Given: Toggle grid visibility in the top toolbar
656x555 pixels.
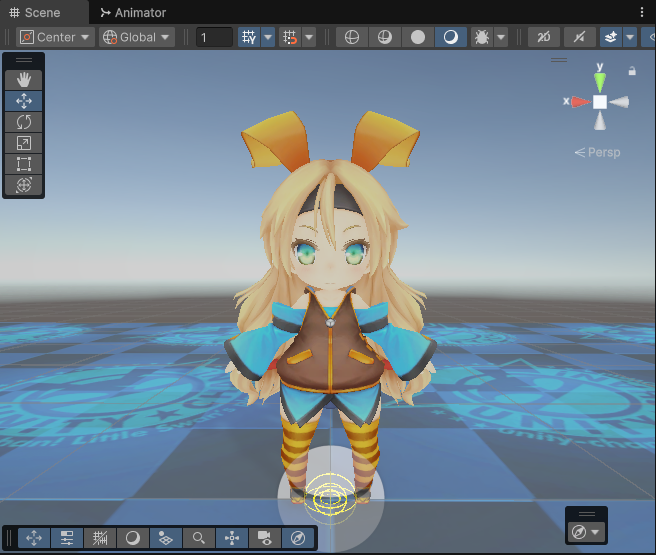Looking at the screenshot, I should click(x=249, y=37).
